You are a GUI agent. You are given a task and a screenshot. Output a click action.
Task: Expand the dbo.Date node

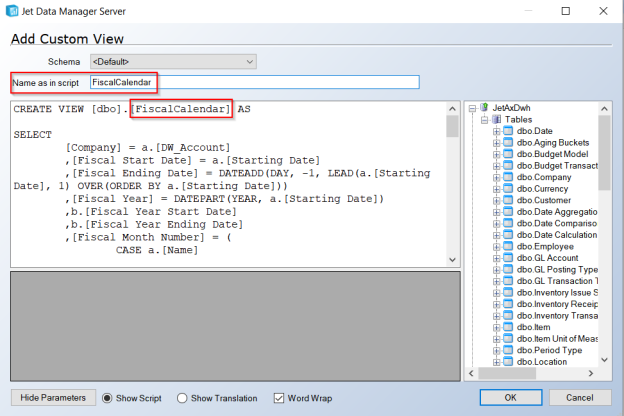496,131
